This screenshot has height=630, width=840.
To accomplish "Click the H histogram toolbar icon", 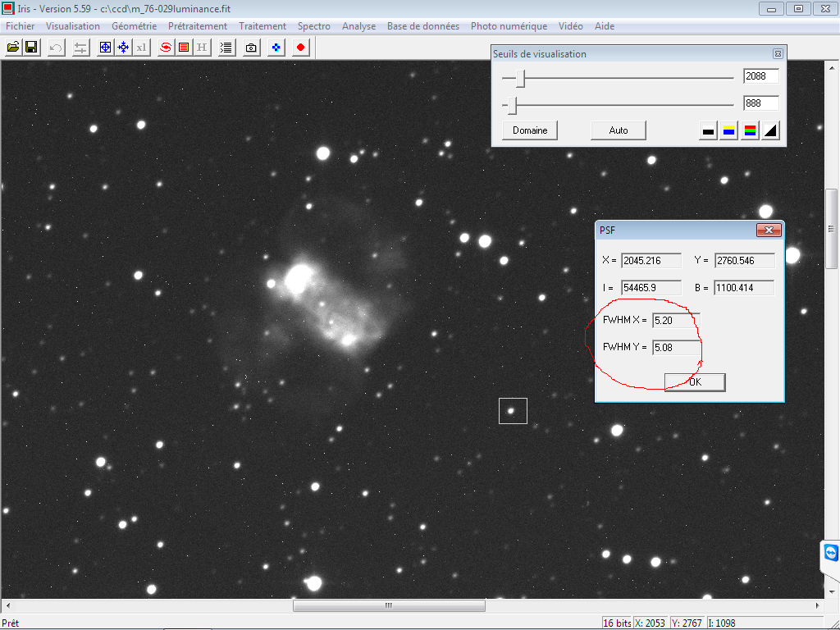I will pos(202,47).
